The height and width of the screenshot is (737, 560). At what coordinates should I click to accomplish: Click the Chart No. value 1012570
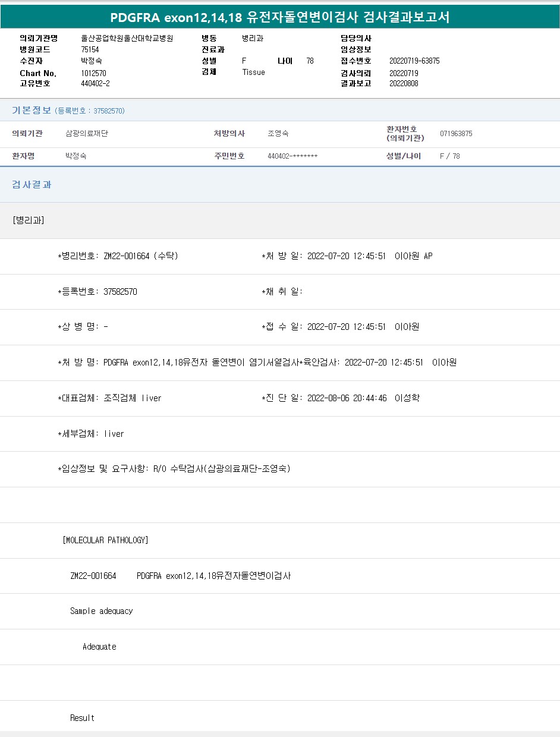pyautogui.click(x=93, y=73)
